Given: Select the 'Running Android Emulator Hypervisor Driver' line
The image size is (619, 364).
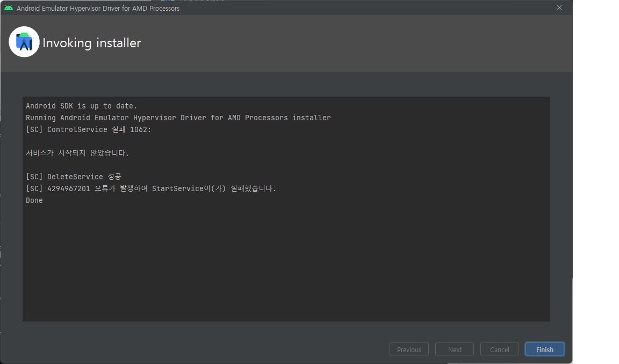Looking at the screenshot, I should click(x=178, y=118).
